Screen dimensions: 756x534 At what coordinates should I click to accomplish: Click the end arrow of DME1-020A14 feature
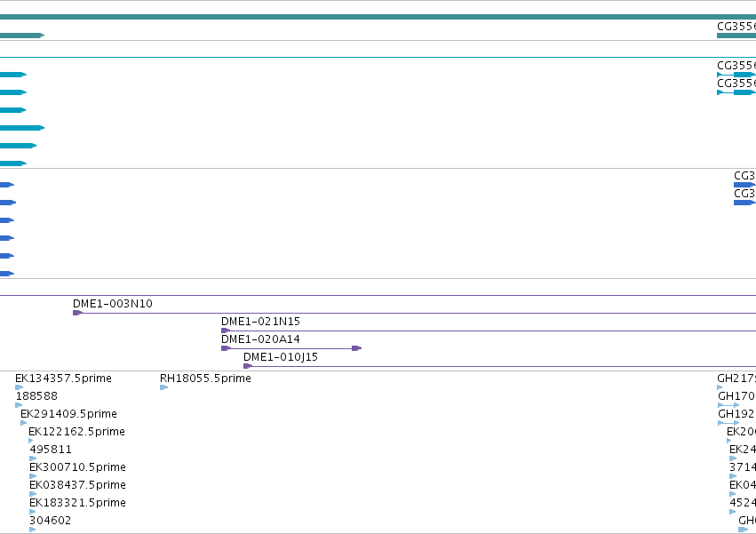tap(357, 348)
